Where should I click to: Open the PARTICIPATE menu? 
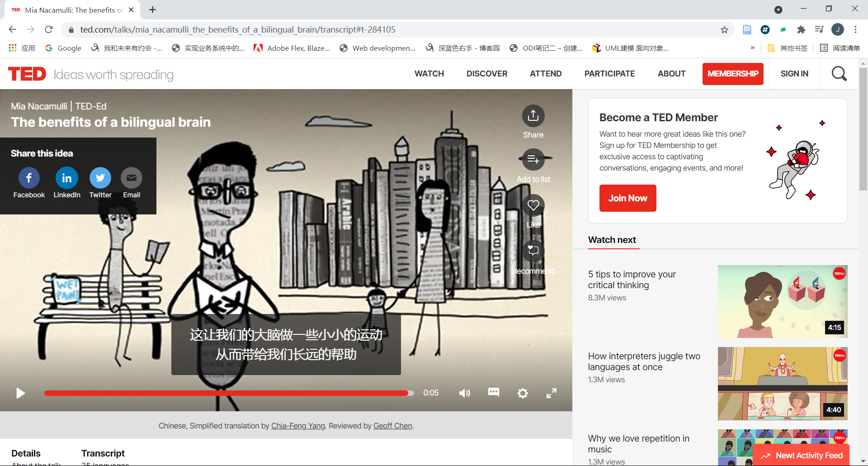609,74
